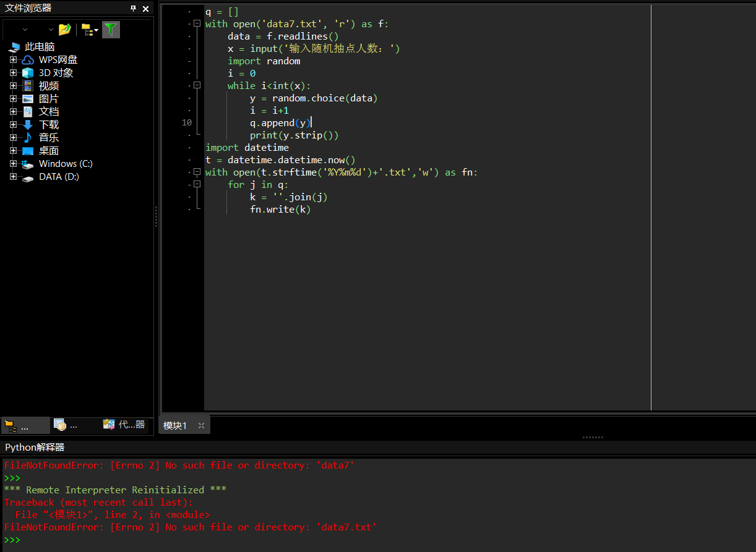756x552 pixels.
Task: Click the go-up-folder icon in file browser
Action: pos(64,29)
